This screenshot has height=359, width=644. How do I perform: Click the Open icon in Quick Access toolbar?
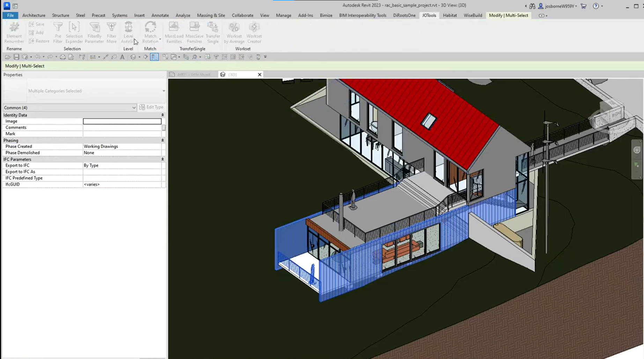(8, 57)
